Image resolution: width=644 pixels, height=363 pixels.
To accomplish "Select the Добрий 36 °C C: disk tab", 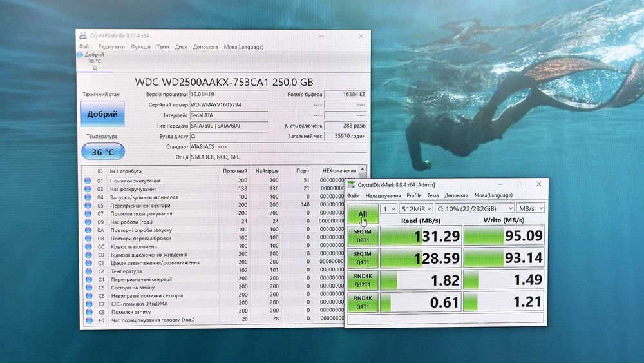I will point(95,61).
